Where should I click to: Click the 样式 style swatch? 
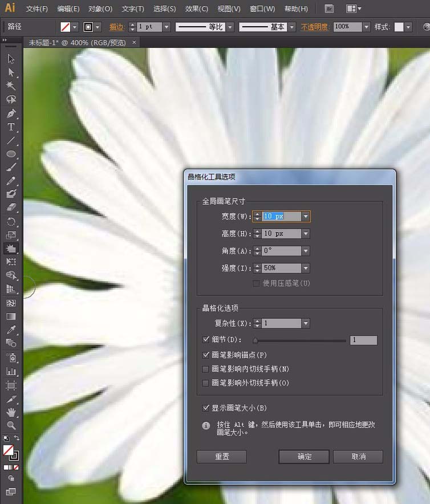coord(399,27)
